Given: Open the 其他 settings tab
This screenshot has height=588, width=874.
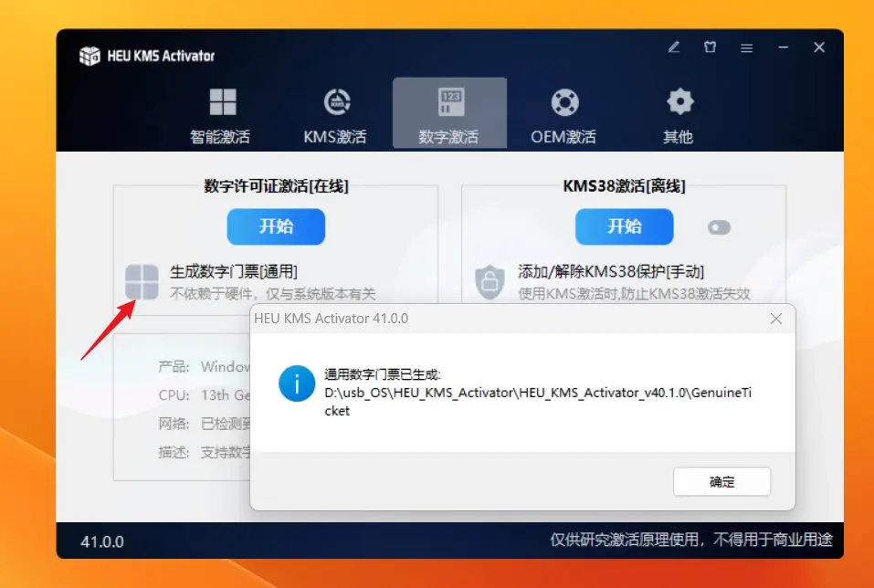Looking at the screenshot, I should [x=679, y=115].
